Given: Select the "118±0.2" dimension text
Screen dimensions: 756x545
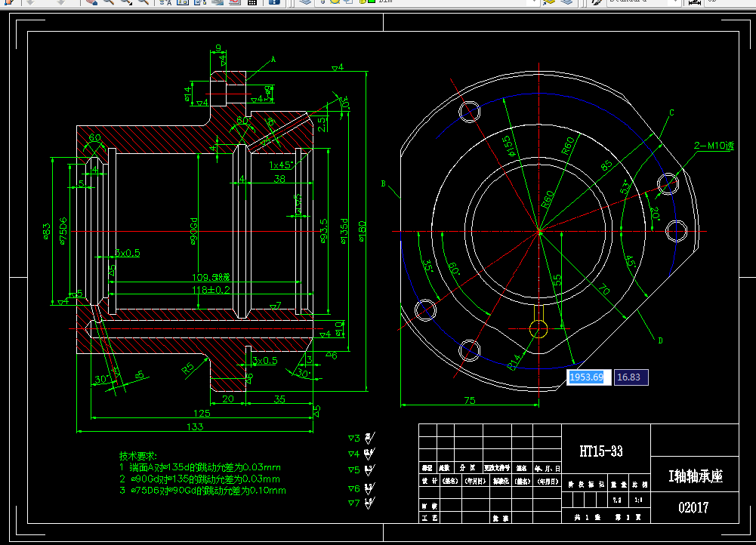Looking at the screenshot, I should click(x=211, y=290).
